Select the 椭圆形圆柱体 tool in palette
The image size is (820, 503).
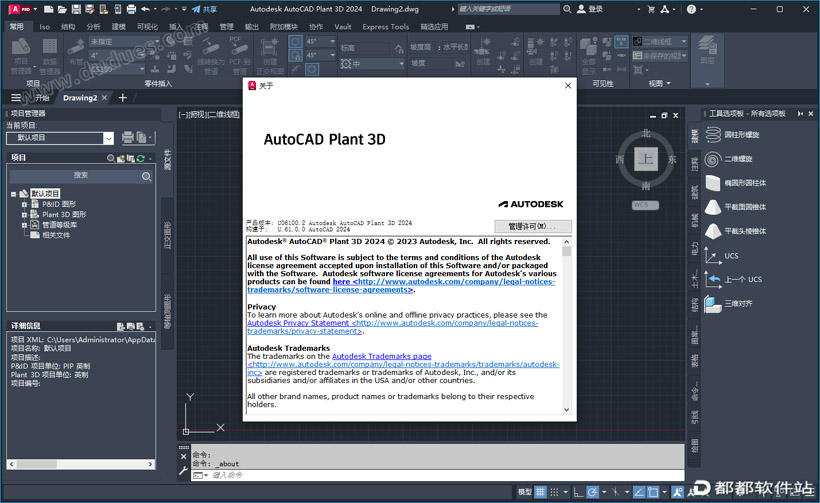[735, 182]
